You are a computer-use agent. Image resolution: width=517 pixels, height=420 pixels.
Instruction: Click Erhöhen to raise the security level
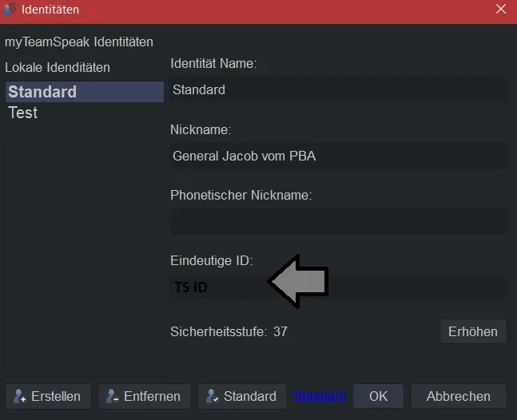click(x=473, y=331)
